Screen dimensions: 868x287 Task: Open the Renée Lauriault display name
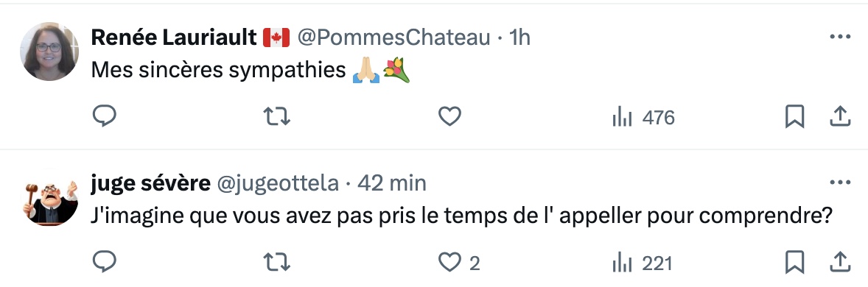click(174, 38)
